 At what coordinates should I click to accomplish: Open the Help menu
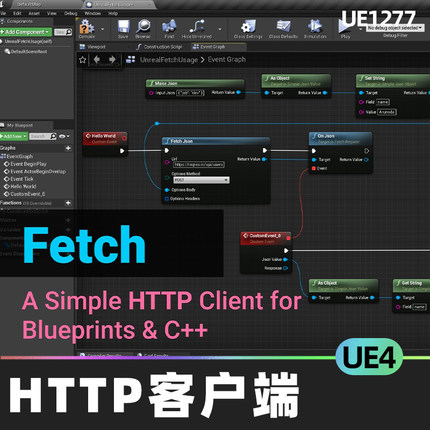point(113,13)
